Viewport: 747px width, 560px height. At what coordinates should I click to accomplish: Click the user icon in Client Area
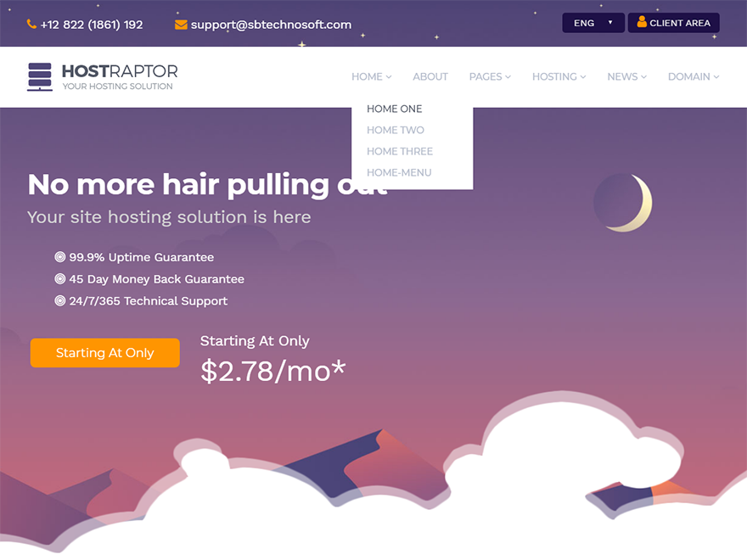pyautogui.click(x=642, y=22)
